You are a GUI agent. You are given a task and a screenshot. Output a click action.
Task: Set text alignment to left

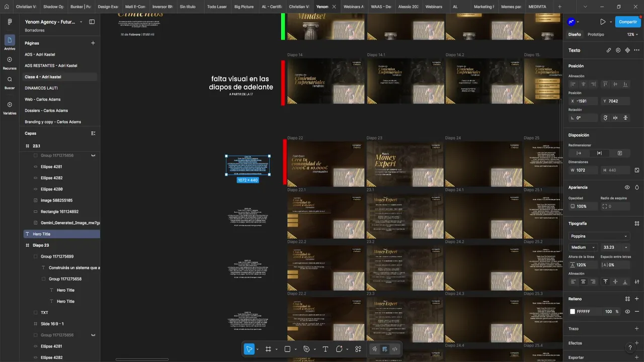tap(573, 282)
